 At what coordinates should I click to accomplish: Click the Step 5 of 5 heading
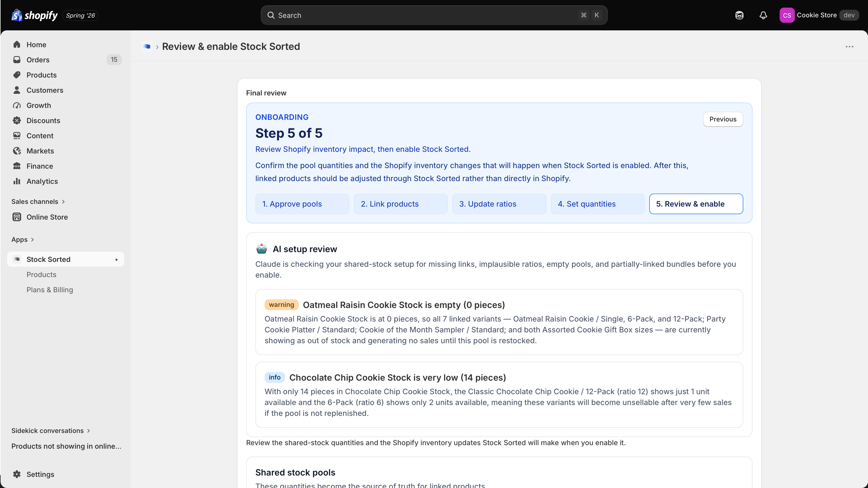pos(289,133)
